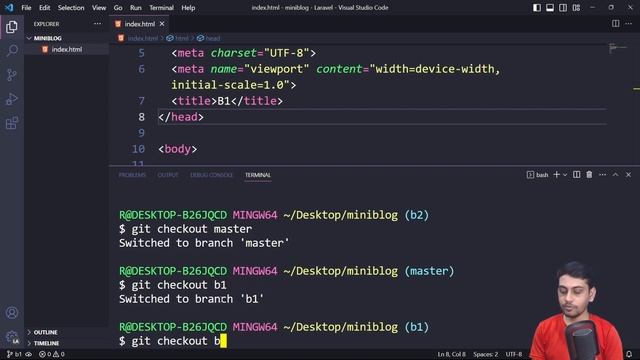Click the code minimap
Image resolution: width=640 pixels, height=360 pixels.
coord(618,48)
